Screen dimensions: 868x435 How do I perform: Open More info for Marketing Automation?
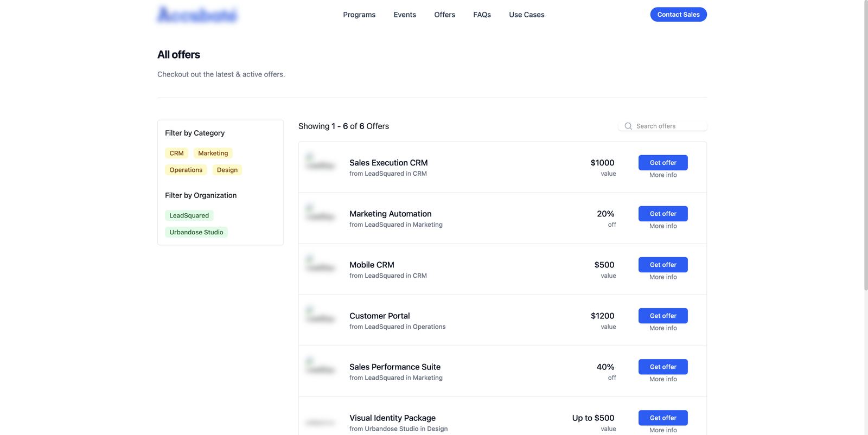(663, 226)
